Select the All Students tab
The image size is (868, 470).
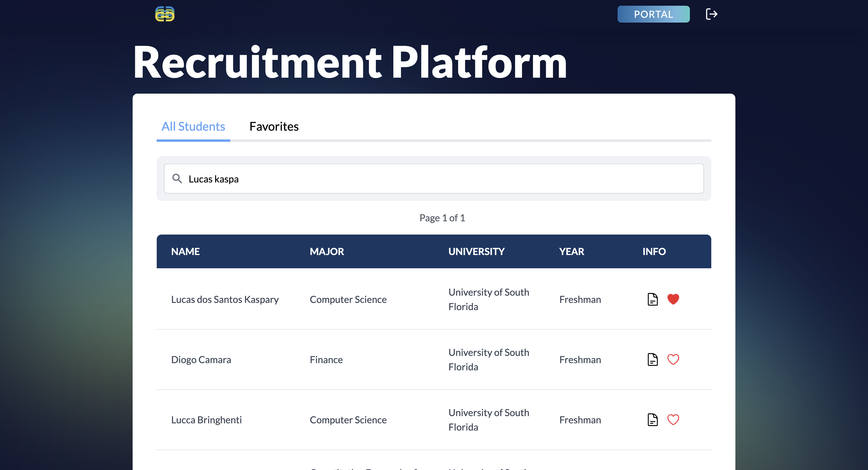pos(193,126)
